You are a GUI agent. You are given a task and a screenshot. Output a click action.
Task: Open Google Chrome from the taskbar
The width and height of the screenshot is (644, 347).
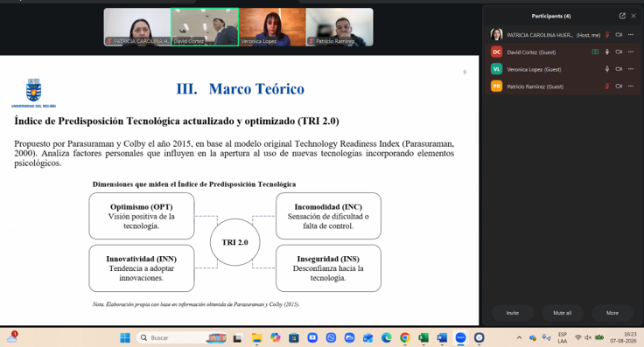(x=405, y=337)
